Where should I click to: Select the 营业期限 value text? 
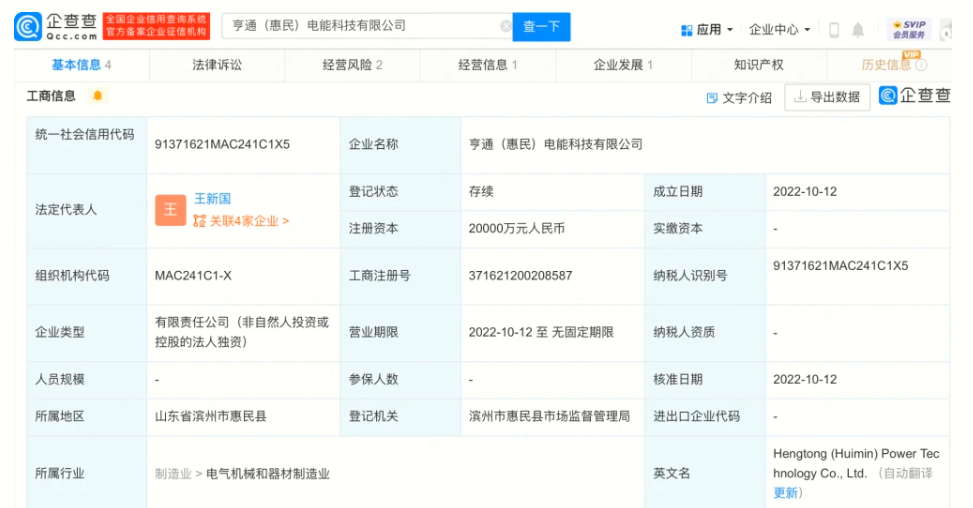[541, 332]
